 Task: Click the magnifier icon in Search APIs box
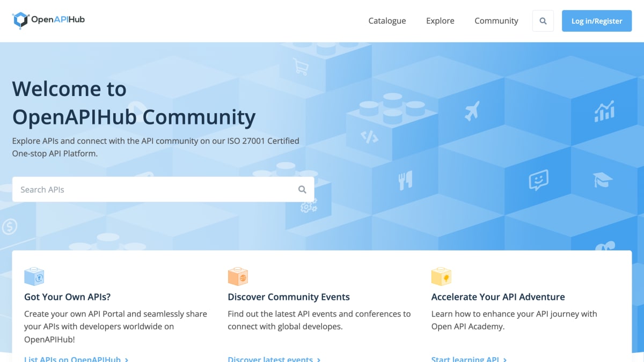point(302,189)
